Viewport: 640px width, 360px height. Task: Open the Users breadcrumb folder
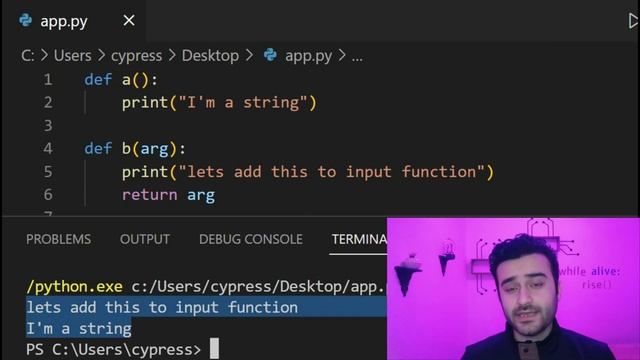pos(73,56)
